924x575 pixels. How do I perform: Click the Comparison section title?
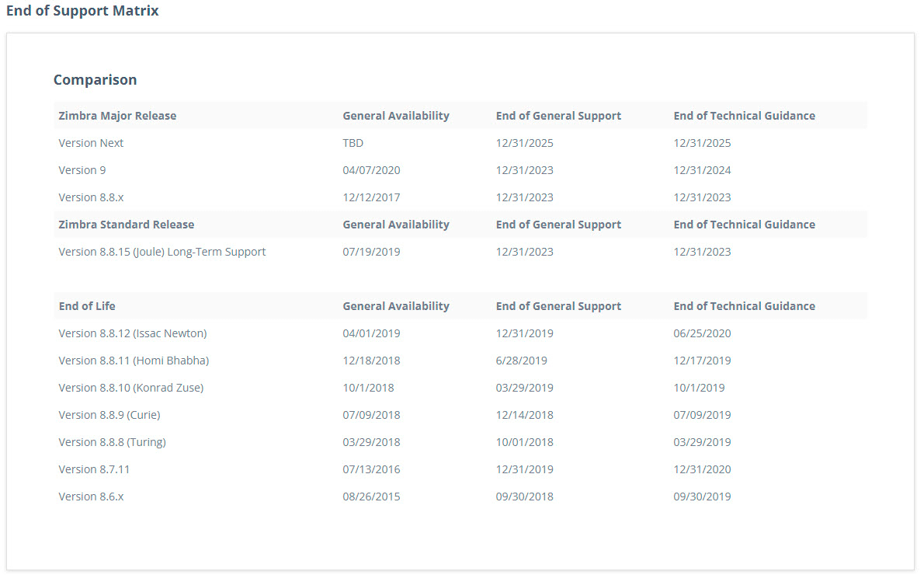[x=95, y=79]
